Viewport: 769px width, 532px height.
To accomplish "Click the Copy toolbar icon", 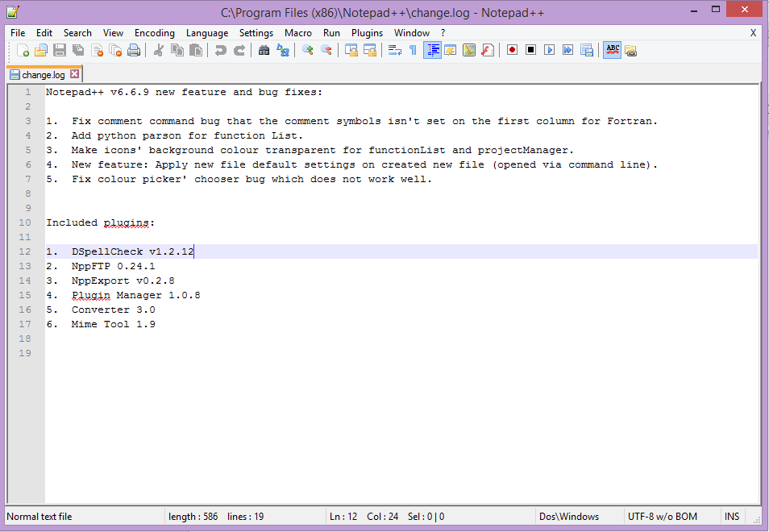I will (177, 50).
